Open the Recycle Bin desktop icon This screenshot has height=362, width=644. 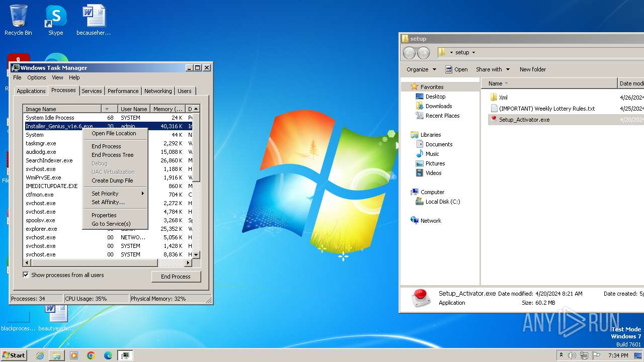tap(18, 20)
